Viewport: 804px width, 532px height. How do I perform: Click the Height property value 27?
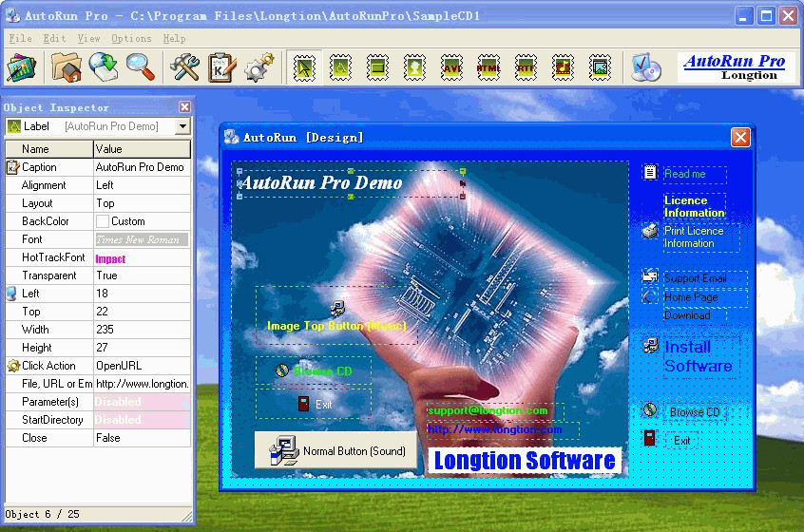coord(142,348)
